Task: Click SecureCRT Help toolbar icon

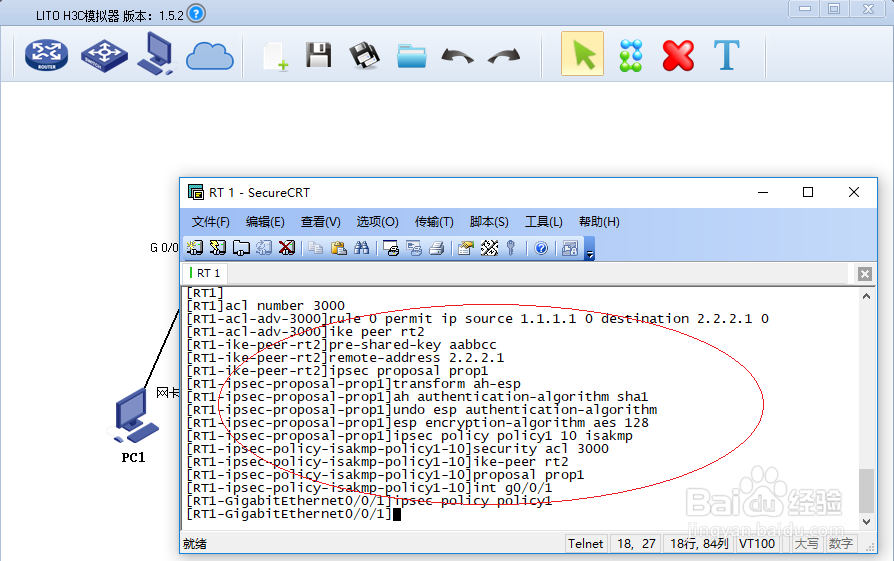Action: 541,248
